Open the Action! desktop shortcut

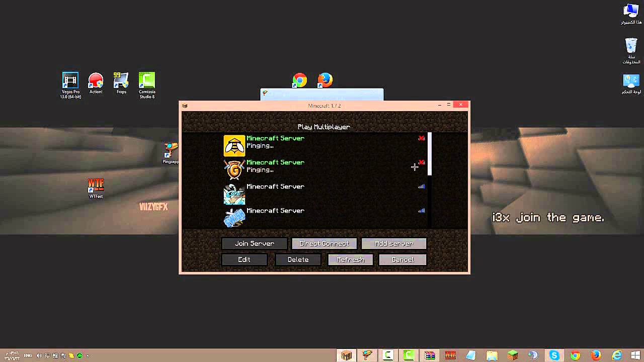click(96, 83)
